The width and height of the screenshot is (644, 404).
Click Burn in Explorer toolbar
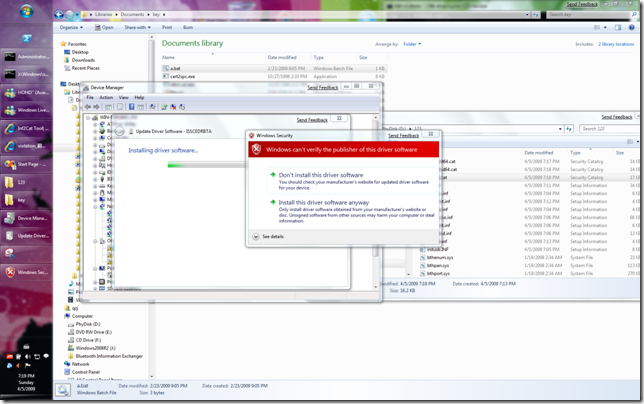[188, 28]
